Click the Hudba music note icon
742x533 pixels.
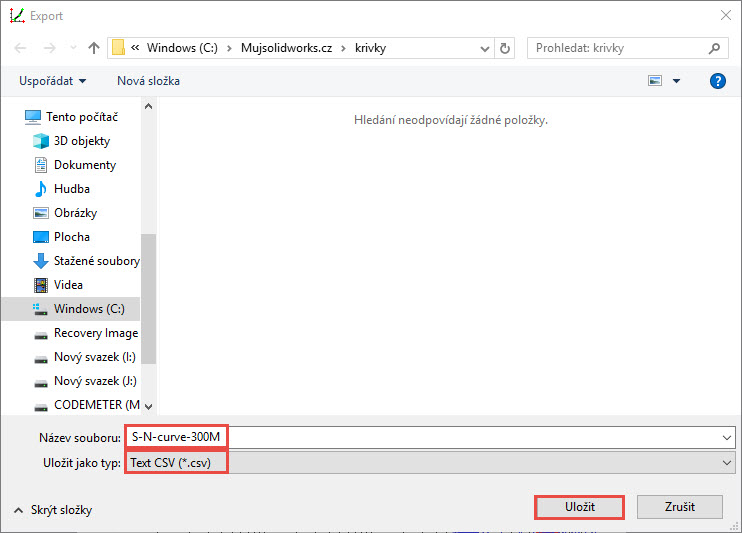(x=41, y=189)
